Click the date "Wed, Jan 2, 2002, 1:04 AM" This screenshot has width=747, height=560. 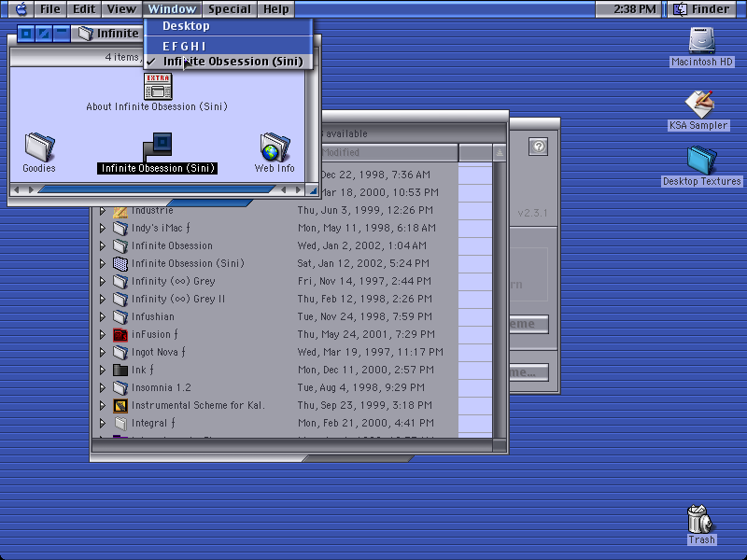tap(362, 245)
